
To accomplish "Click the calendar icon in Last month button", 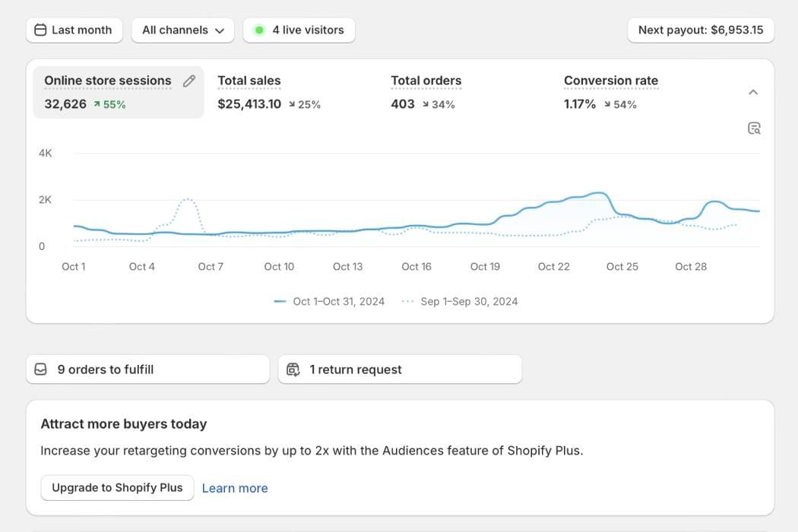I will click(41, 30).
